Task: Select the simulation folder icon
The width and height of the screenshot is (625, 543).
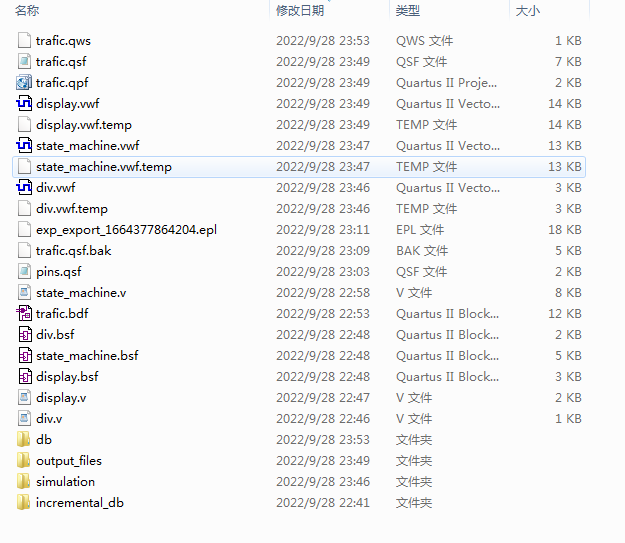Action: tap(24, 482)
